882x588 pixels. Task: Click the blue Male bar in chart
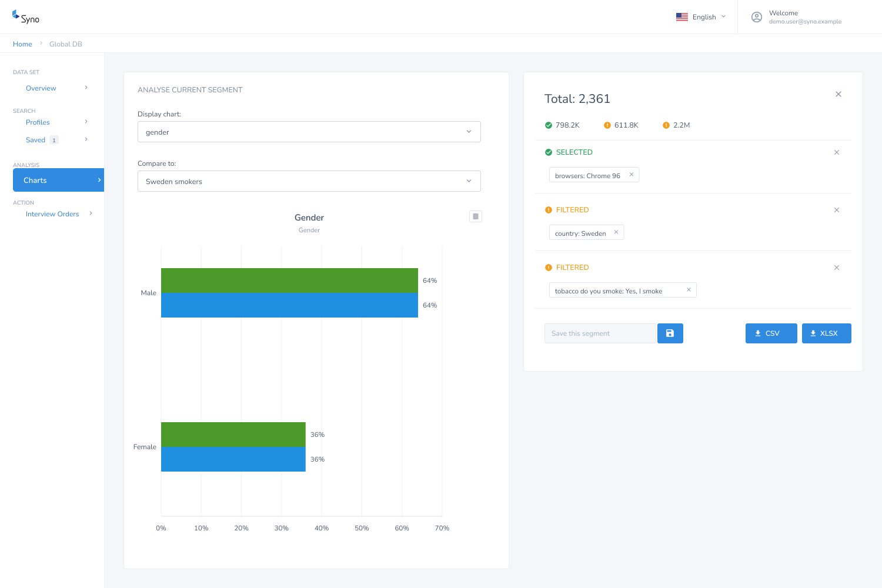289,305
